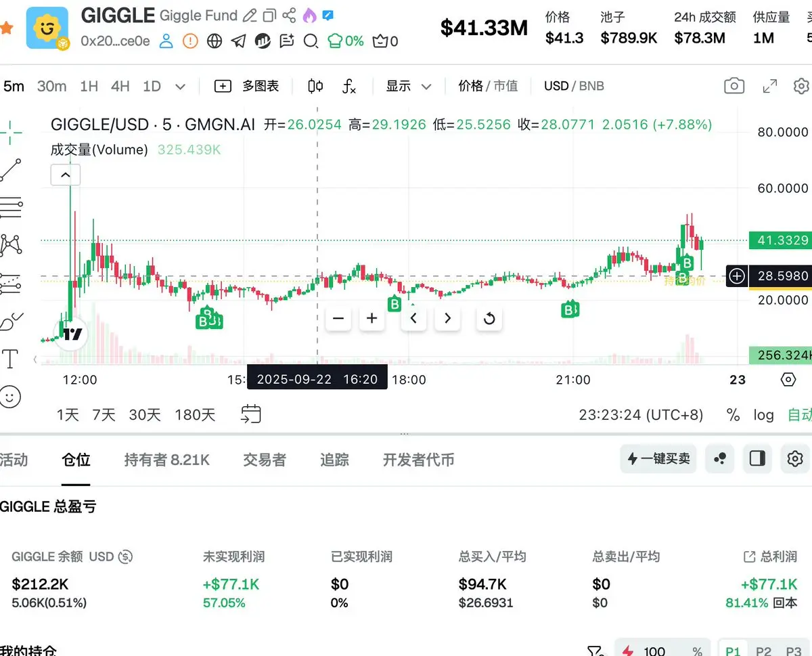Click the crown icon showing 0
The image size is (812, 656).
[385, 42]
